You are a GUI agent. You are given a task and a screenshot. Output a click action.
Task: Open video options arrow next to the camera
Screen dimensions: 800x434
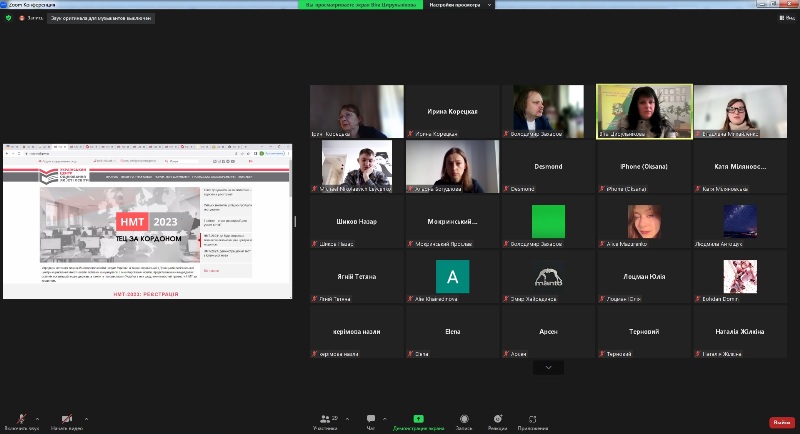(x=86, y=419)
